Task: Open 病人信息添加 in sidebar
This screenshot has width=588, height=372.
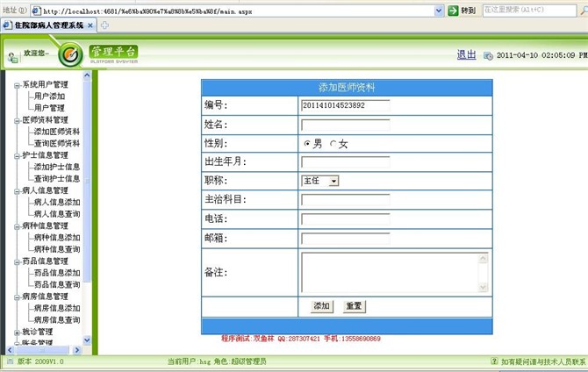Action: pyautogui.click(x=57, y=202)
